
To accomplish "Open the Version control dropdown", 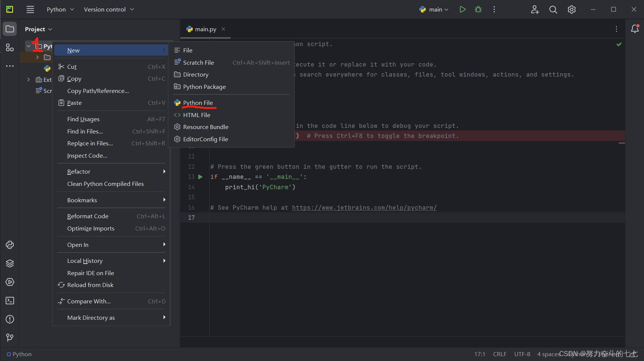I will click(109, 9).
